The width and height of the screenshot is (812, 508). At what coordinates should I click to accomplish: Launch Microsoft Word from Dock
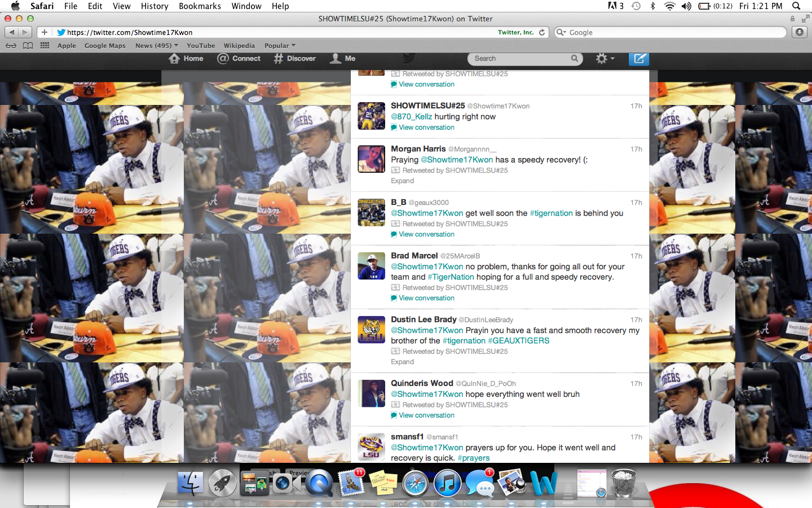pos(544,484)
